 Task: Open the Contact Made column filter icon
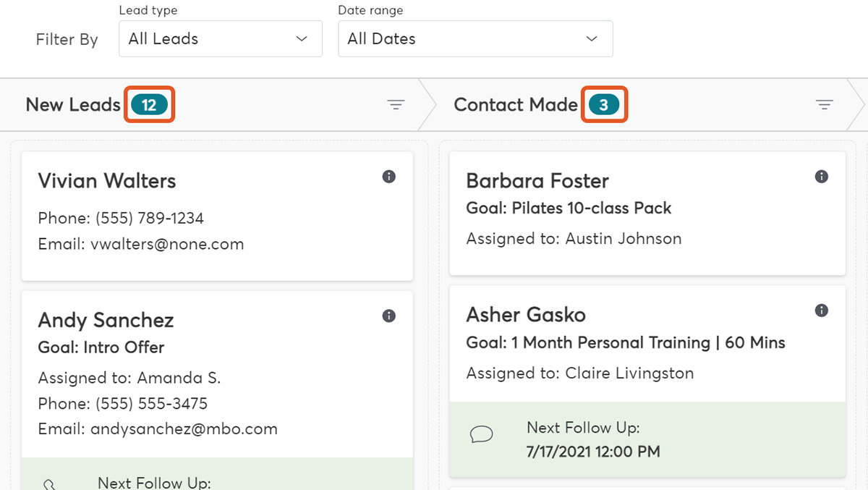click(825, 105)
